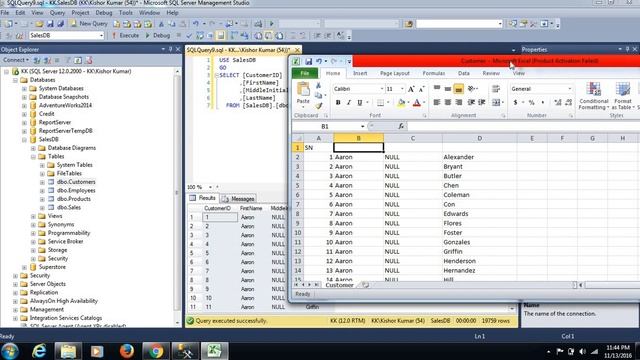Viewport: 640px width, 360px height.
Task: Open the font size 11 dropdown
Action: click(402, 89)
